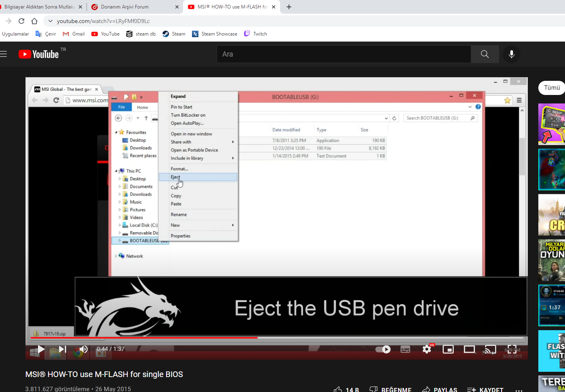Open a new Chrome tab
565x392 pixels.
[289, 7]
